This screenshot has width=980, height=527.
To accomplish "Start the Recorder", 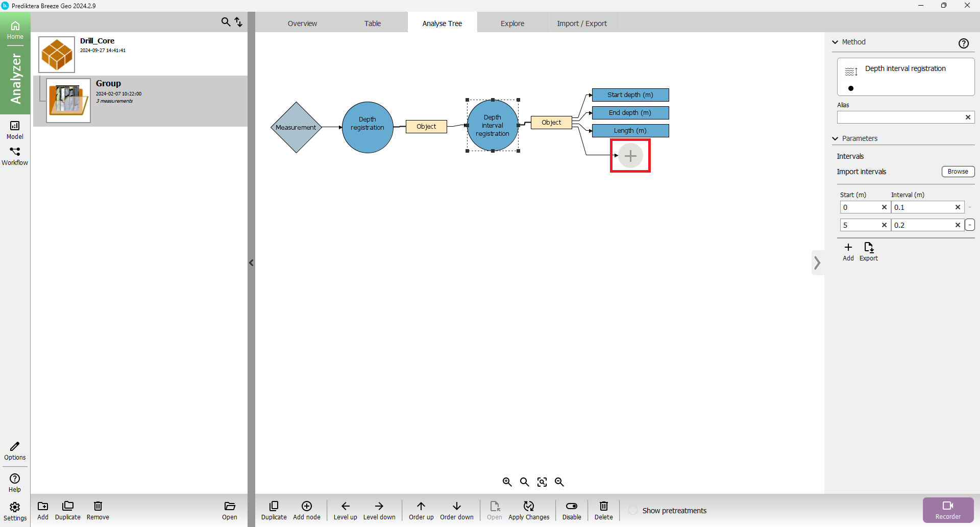I will pos(948,510).
